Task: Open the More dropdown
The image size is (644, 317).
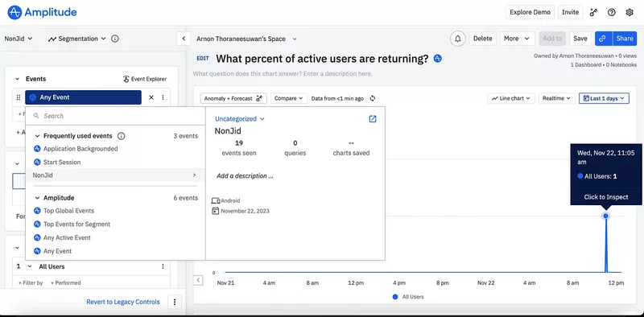Action: click(x=517, y=39)
